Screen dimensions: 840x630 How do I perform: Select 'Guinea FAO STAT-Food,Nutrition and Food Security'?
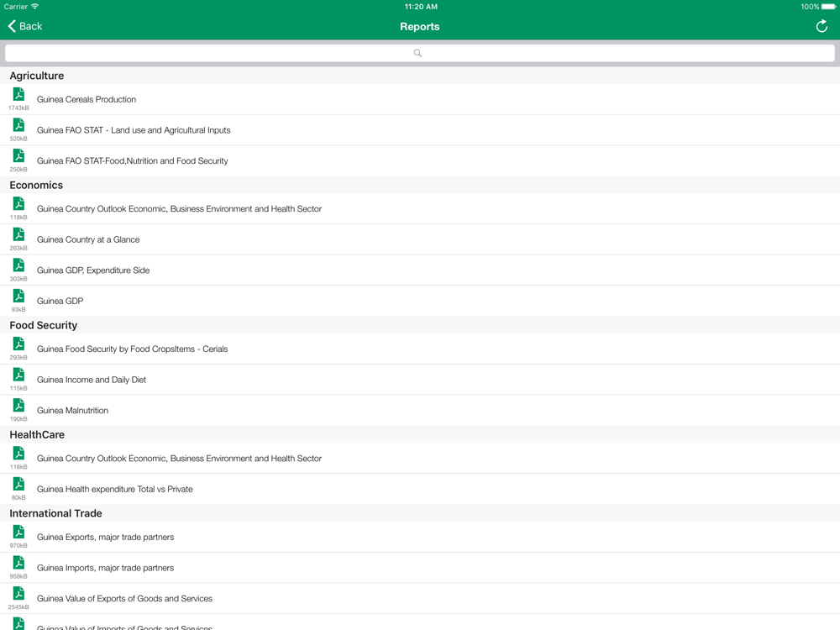[133, 160]
